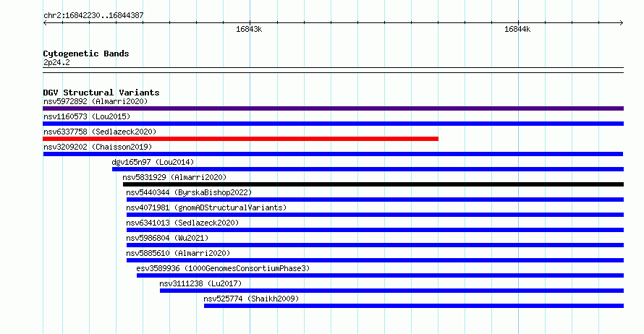Click the blue nsv5986804 variant bar
Image resolution: width=644 pixels, height=334 pixels.
coord(375,245)
